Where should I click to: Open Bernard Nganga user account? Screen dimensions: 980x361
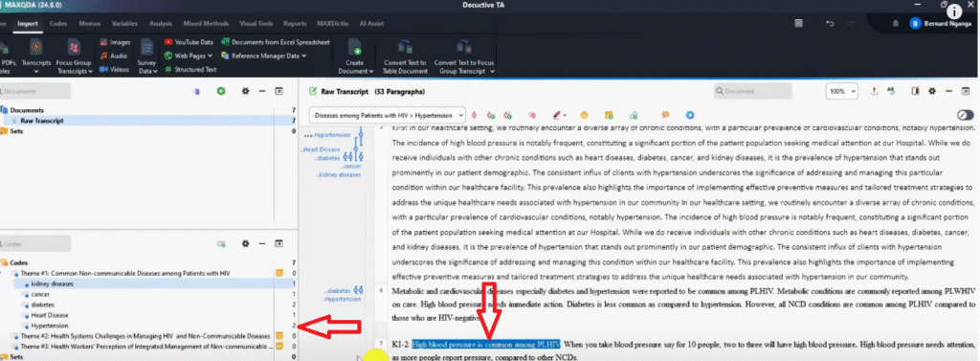[x=942, y=24]
